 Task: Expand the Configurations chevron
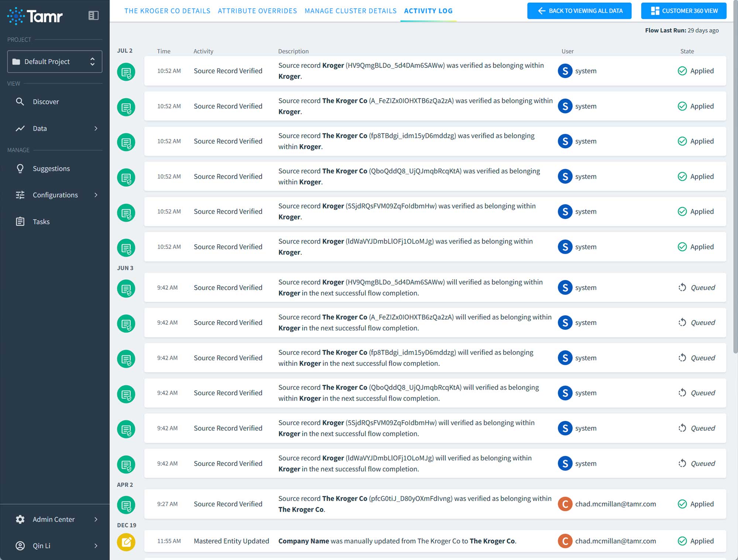coord(96,195)
